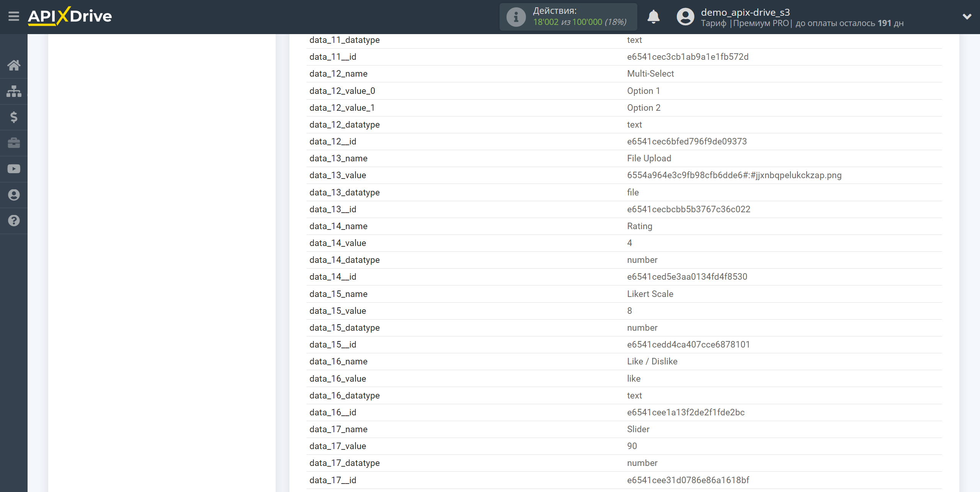Select the like value of data_16_value
This screenshot has width=980, height=492.
[634, 379]
